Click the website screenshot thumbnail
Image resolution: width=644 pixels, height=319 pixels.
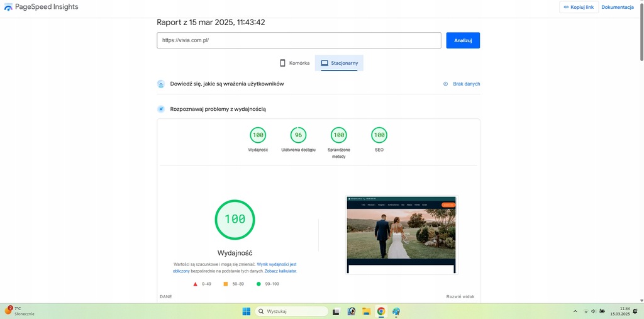402,234
